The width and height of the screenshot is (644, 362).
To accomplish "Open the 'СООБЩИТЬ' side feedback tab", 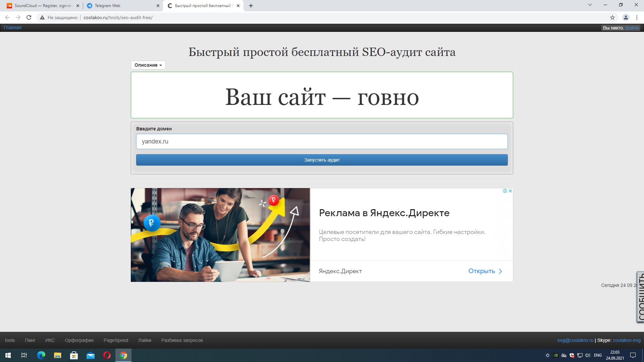I will [640, 297].
